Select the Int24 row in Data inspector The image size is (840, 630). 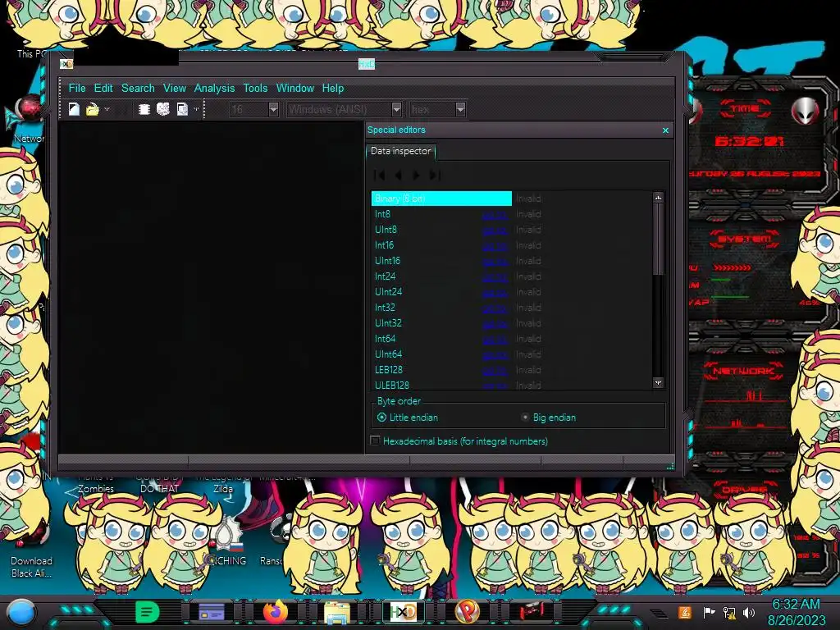pyautogui.click(x=511, y=276)
